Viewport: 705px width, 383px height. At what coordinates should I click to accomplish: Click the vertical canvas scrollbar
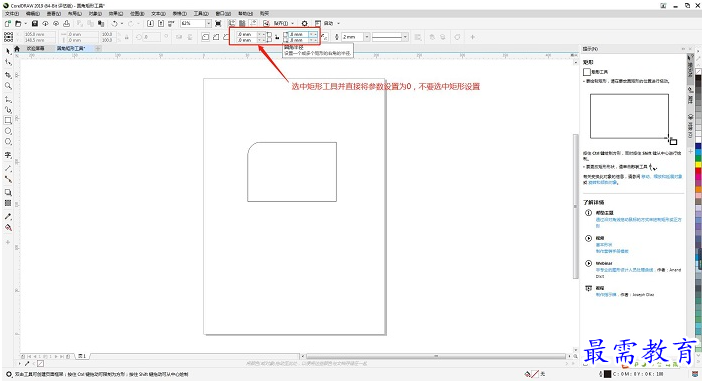[575, 206]
